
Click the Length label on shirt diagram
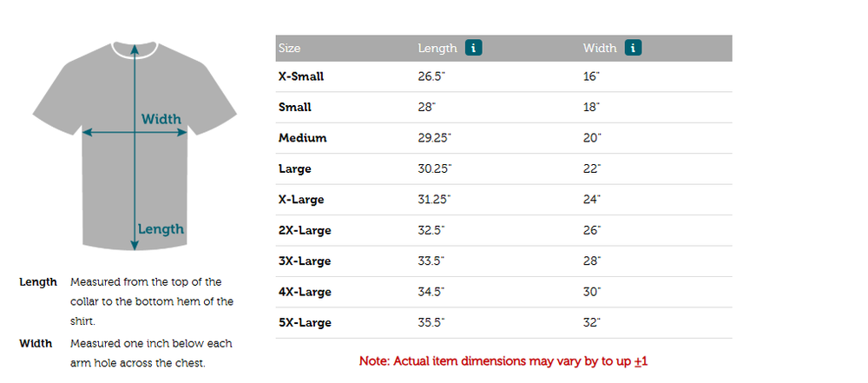coord(161,229)
